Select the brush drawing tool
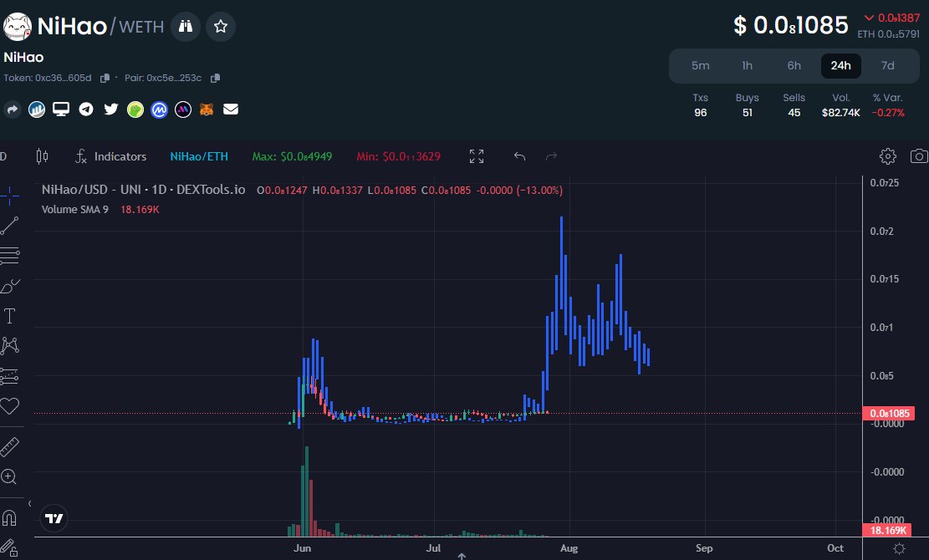The height and width of the screenshot is (560, 929). pos(10,286)
